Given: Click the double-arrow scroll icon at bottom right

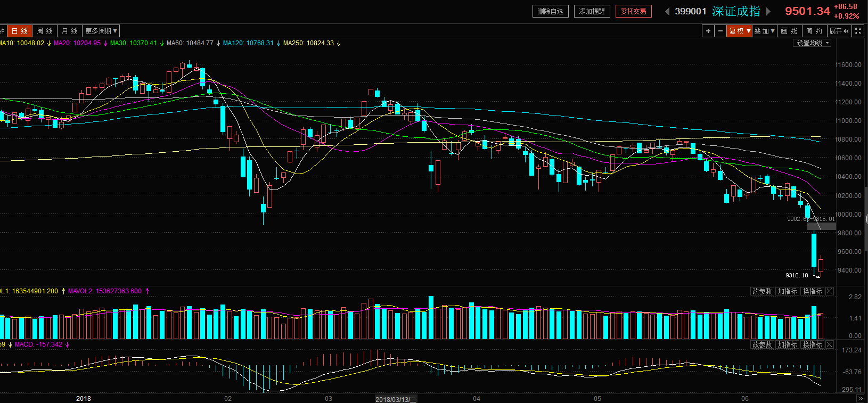Looking at the screenshot, I should tap(859, 398).
